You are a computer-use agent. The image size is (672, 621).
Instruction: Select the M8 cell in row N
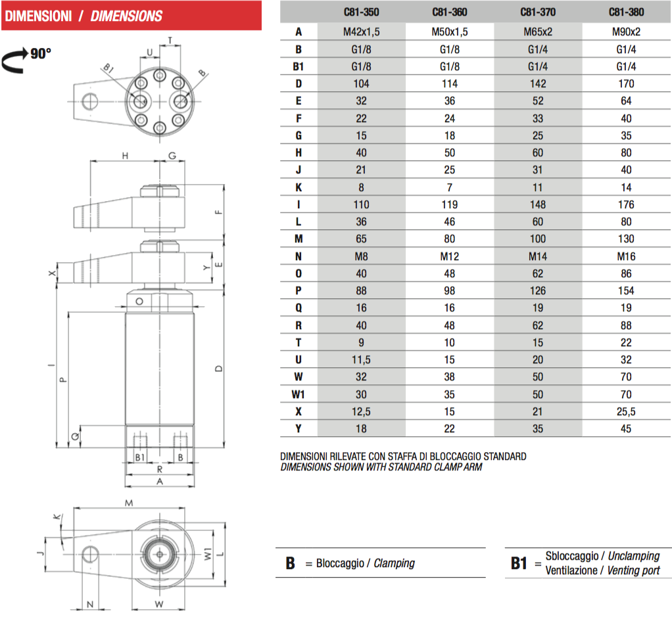(361, 256)
